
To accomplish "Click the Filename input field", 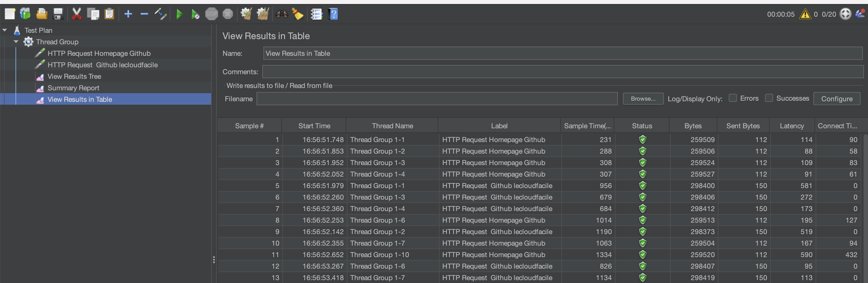I will (x=437, y=99).
